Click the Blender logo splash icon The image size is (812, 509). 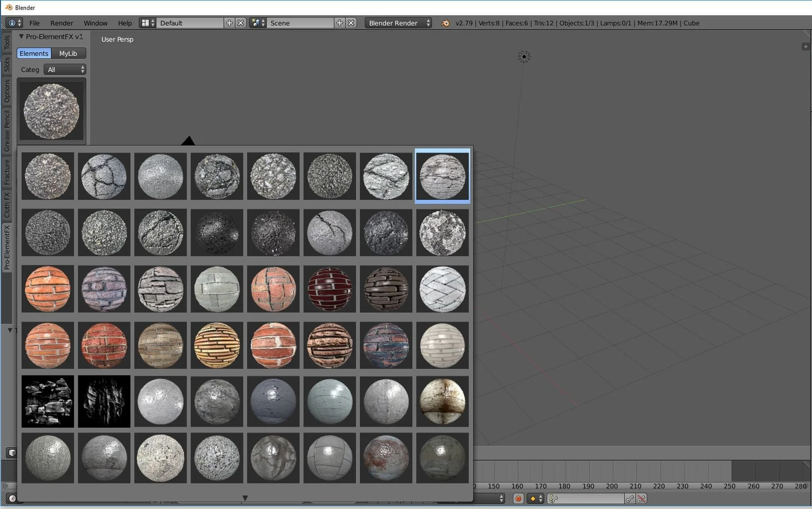[x=445, y=23]
